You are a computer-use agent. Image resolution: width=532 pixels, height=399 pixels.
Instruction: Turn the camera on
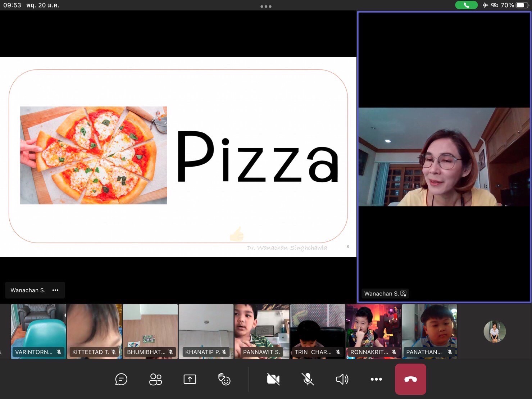coord(273,379)
